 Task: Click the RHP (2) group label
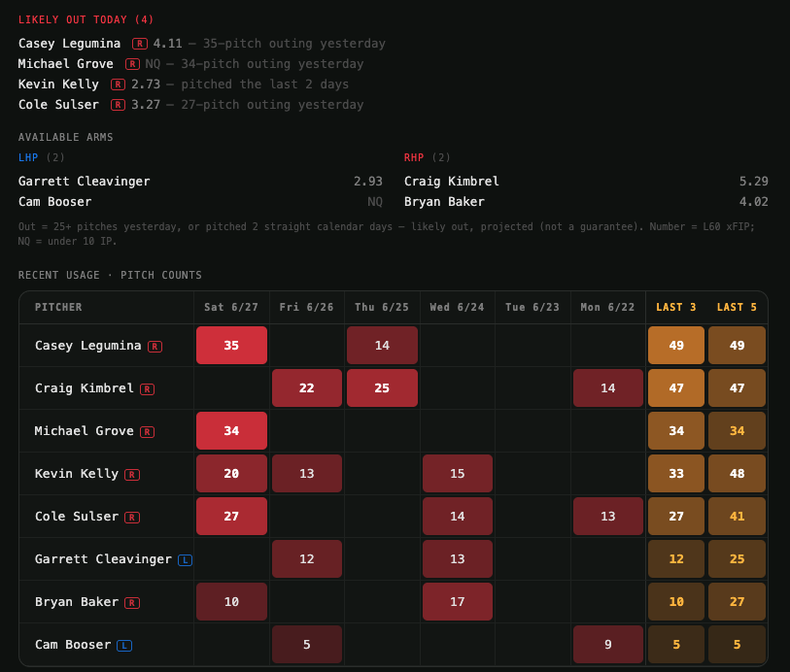[x=428, y=157]
